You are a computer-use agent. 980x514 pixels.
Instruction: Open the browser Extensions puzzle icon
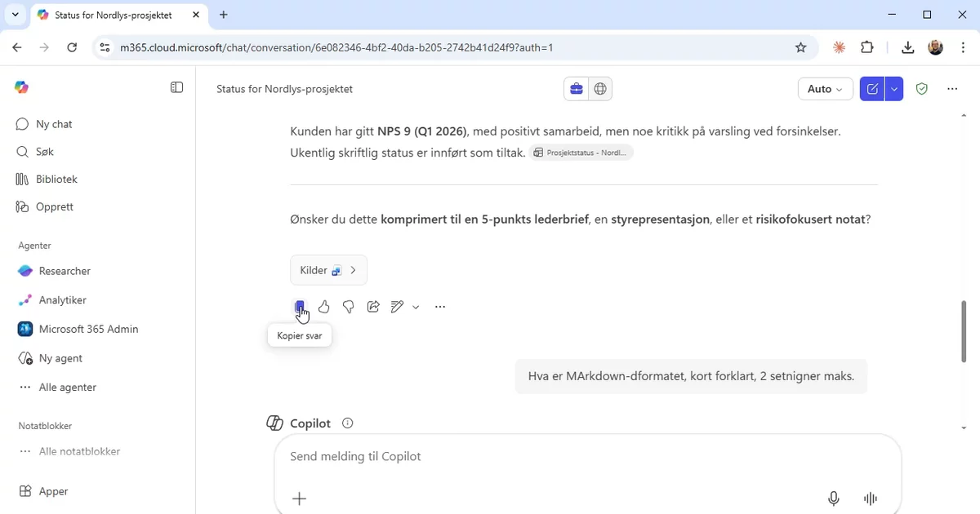tap(867, 47)
